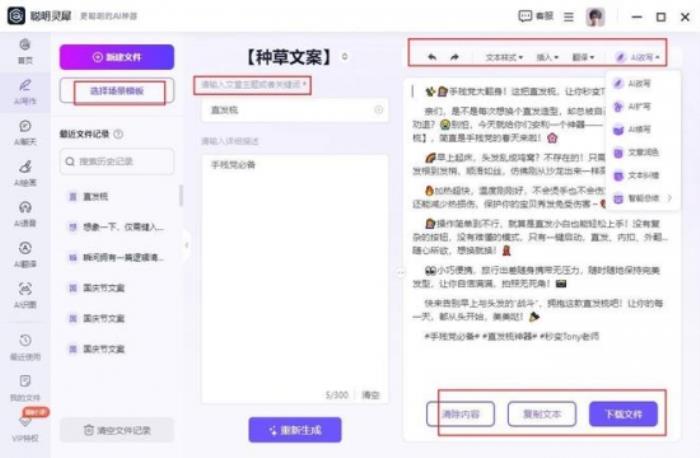Expand the 智能总结 submenu arrow
This screenshot has height=458, width=700.
(x=670, y=198)
